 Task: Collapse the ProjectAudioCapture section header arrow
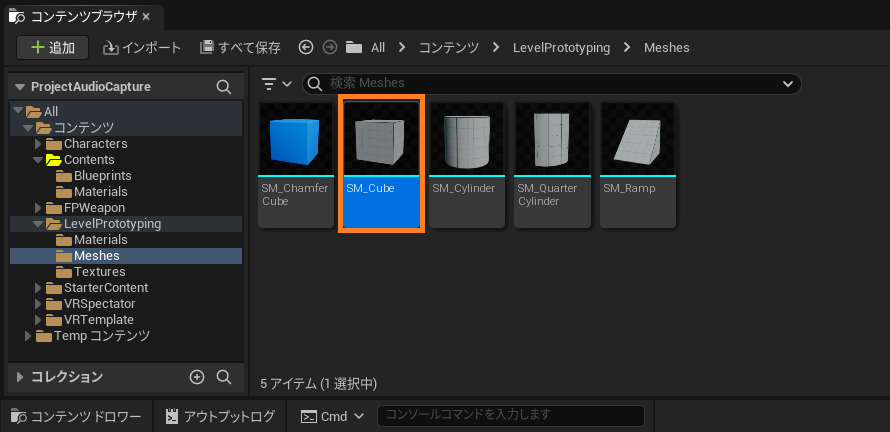(20, 87)
